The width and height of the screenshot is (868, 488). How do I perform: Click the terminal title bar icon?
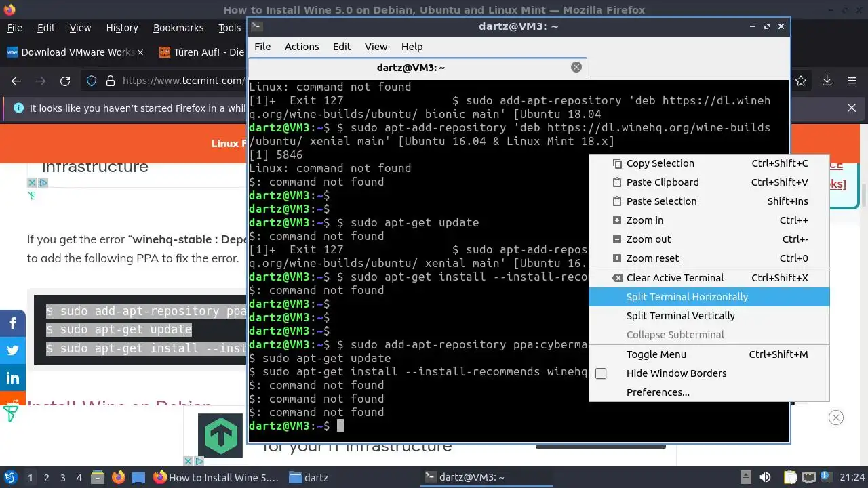256,26
